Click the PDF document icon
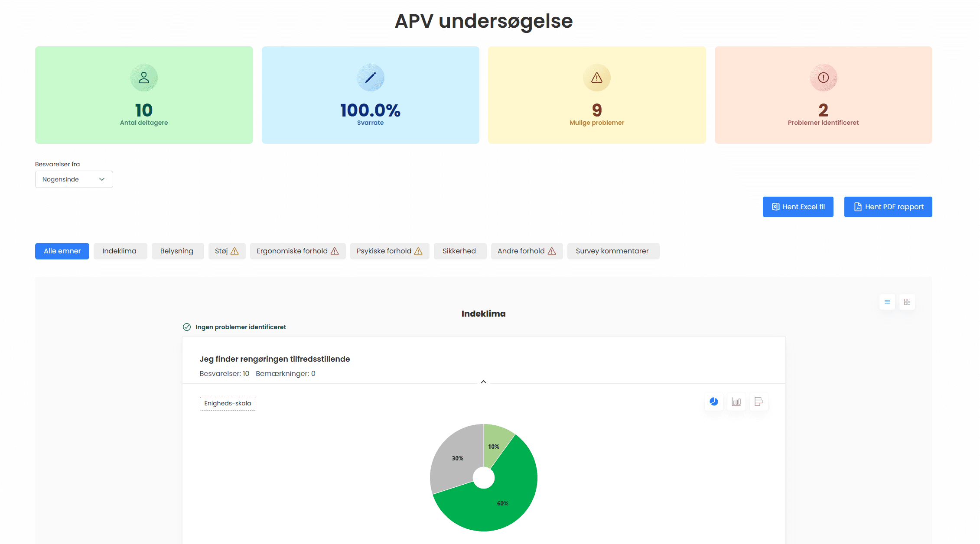Screen dimensions: 980x544 pyautogui.click(x=858, y=207)
